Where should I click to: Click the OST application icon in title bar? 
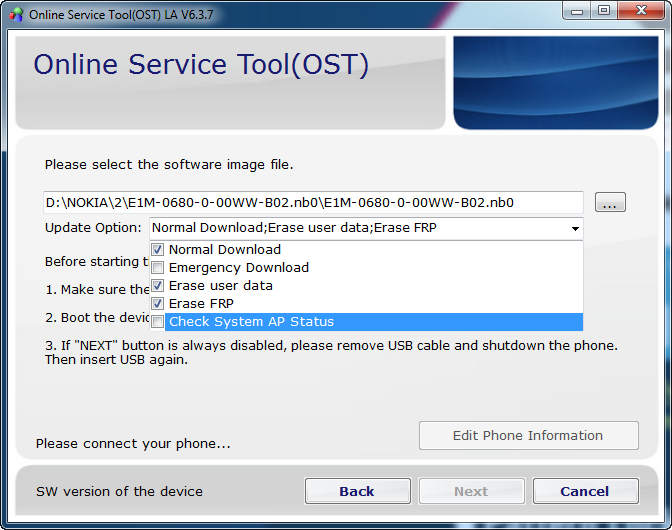(x=16, y=15)
